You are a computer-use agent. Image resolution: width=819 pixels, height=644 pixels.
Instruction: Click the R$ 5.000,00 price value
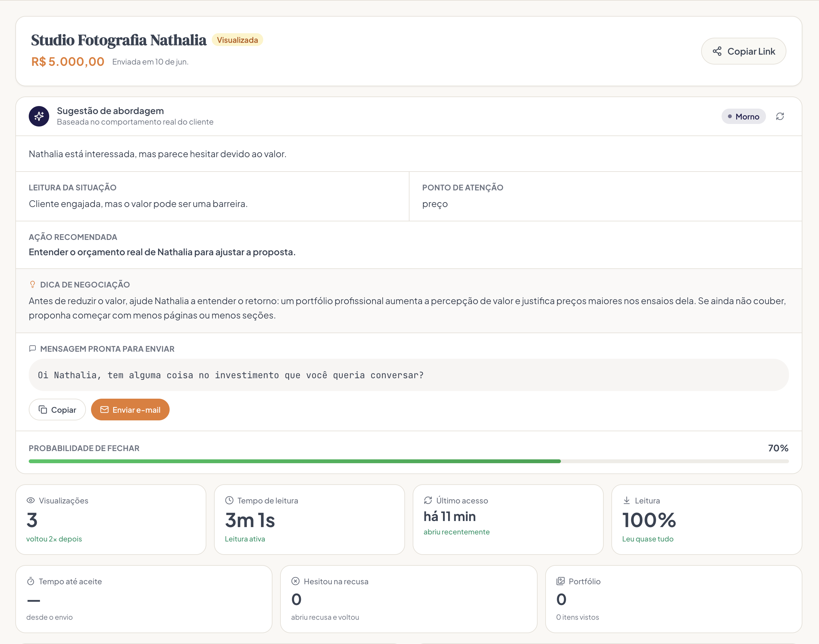tap(68, 61)
